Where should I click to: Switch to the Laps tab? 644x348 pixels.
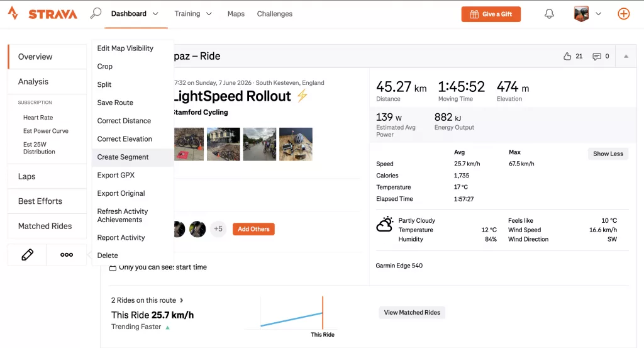coord(47,176)
